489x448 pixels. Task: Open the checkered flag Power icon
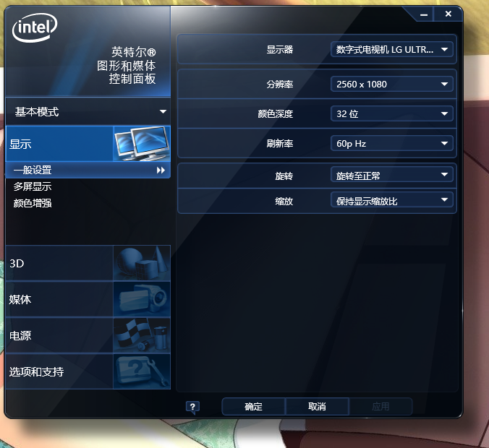[x=142, y=335]
